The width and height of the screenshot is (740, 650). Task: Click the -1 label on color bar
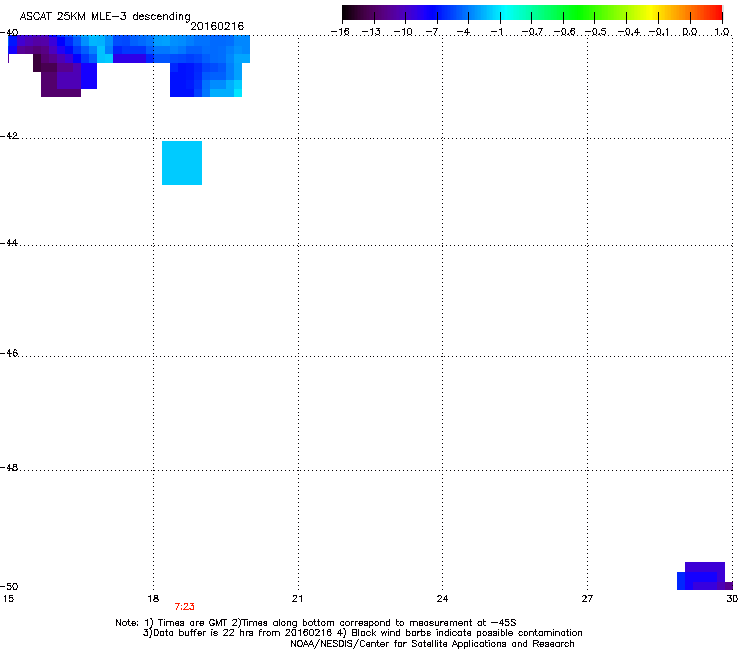(x=496, y=32)
